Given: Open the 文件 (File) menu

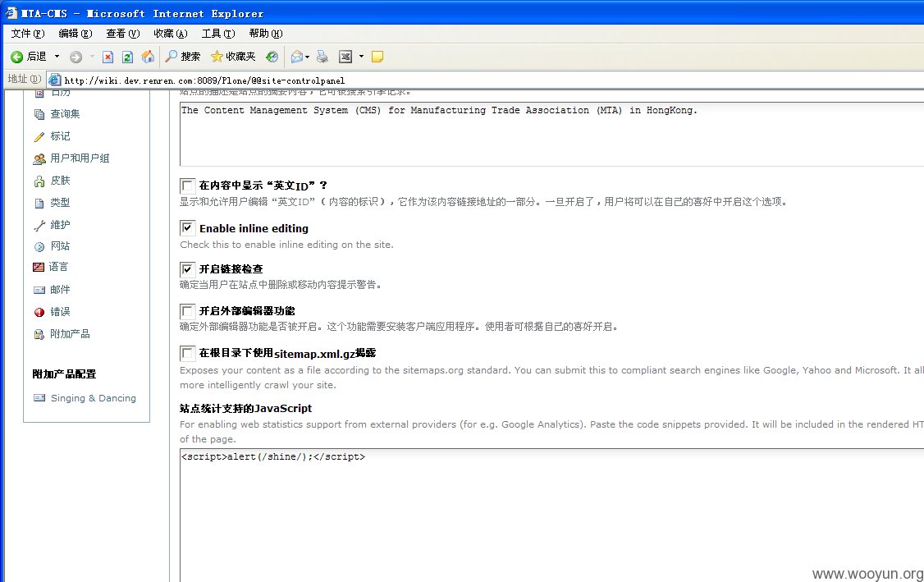Looking at the screenshot, I should tap(28, 34).
